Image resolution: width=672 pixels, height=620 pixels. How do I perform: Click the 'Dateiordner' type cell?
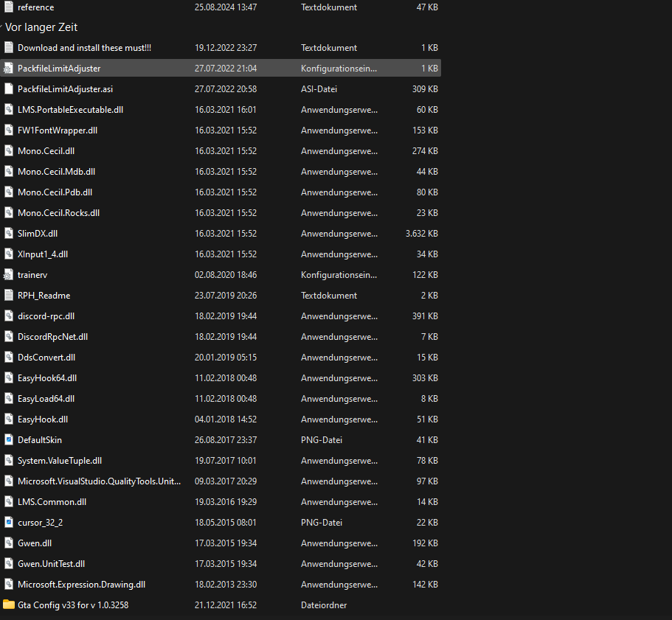[324, 605]
